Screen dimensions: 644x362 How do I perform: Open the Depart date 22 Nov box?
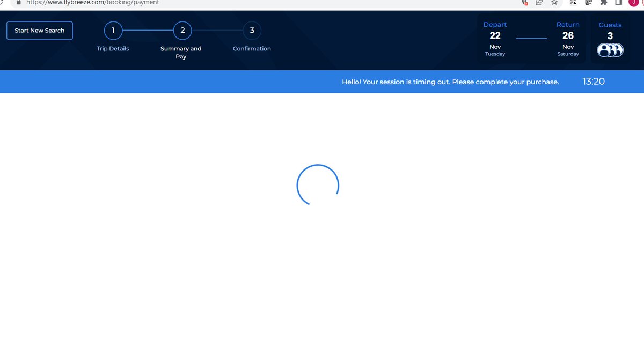(495, 39)
